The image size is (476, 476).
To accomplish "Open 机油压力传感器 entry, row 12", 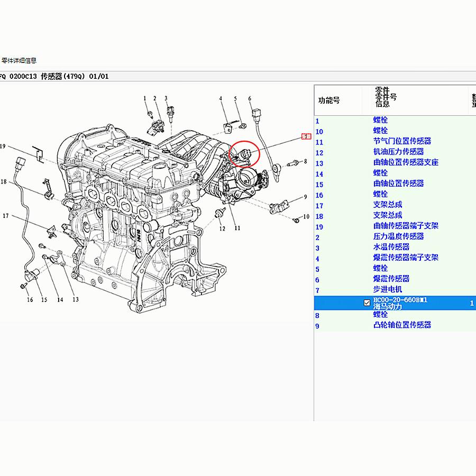I will [395, 152].
